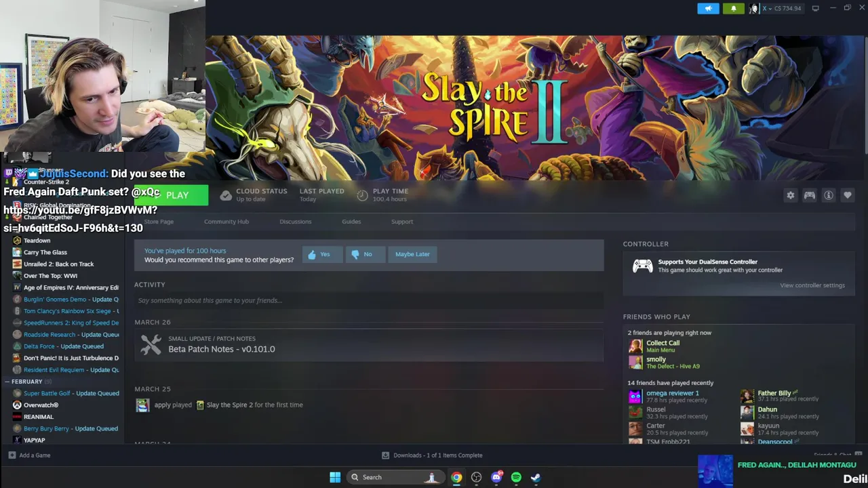This screenshot has height=488, width=868.
Task: Open the Store Page tab
Action: [159, 222]
